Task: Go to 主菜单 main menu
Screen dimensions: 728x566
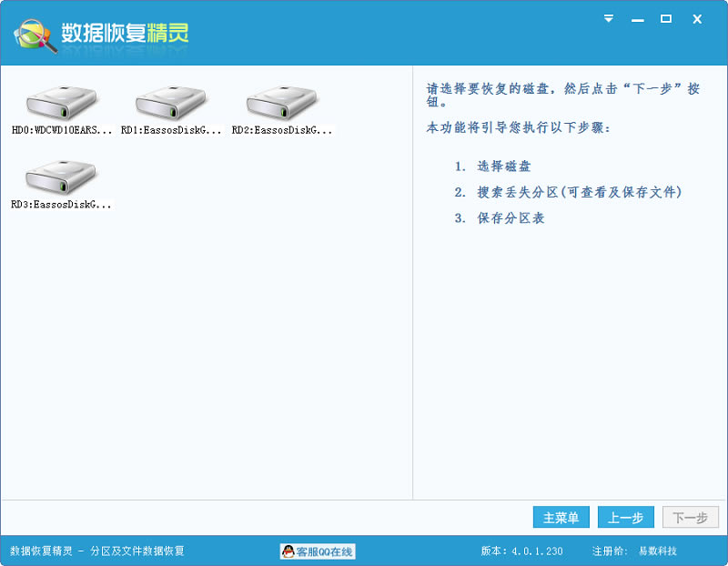Action: (561, 518)
